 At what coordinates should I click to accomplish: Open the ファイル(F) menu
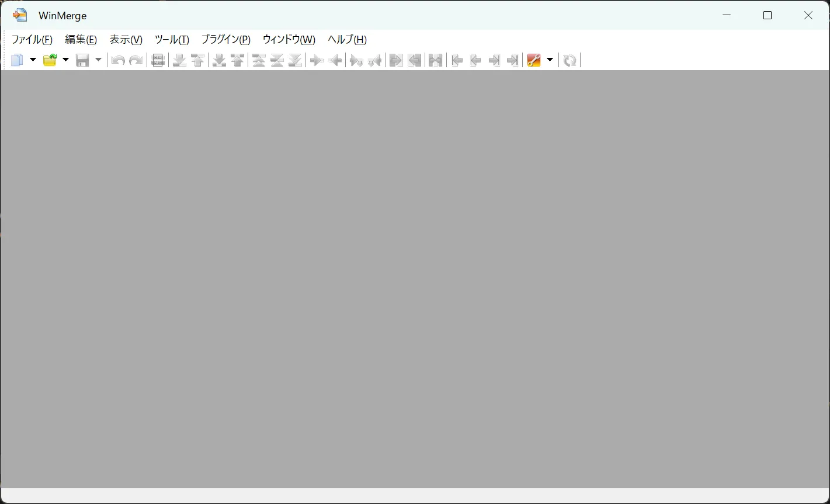point(32,39)
